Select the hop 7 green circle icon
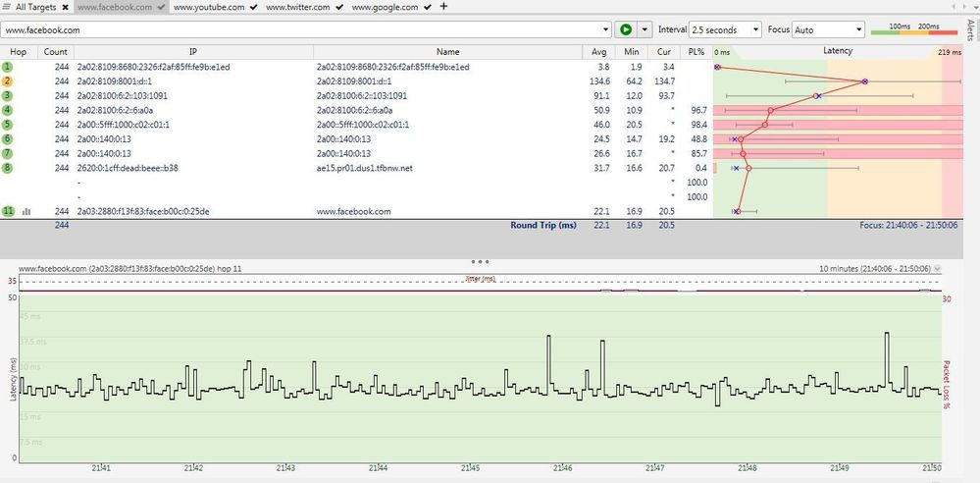 pyautogui.click(x=8, y=153)
